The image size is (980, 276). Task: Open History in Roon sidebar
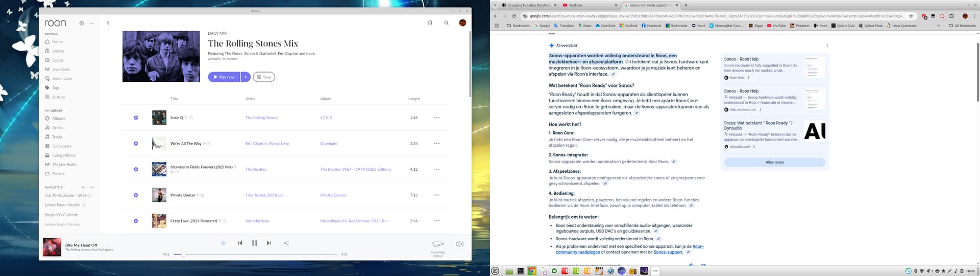(58, 97)
